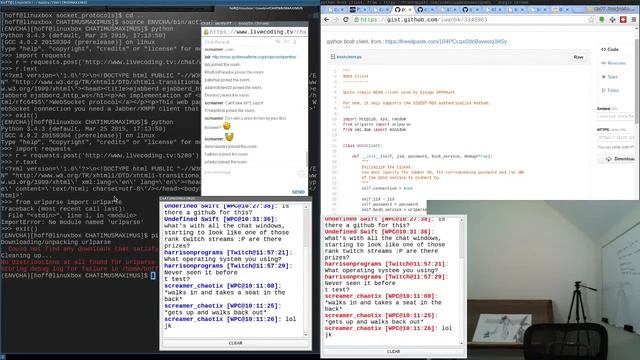The height and width of the screenshot is (360, 640).
Task: Click scroll-up arrow in blue chat window
Action: point(306,207)
